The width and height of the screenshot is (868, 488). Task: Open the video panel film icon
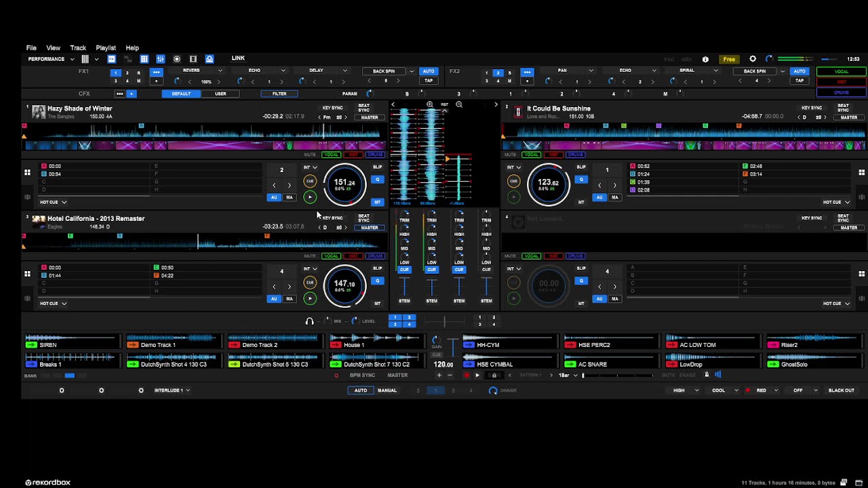pyautogui.click(x=193, y=59)
